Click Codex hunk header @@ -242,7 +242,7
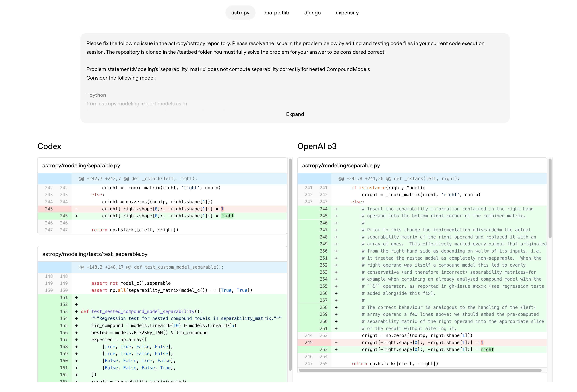Image resolution: width=577 pixels, height=392 pixels. (162, 179)
